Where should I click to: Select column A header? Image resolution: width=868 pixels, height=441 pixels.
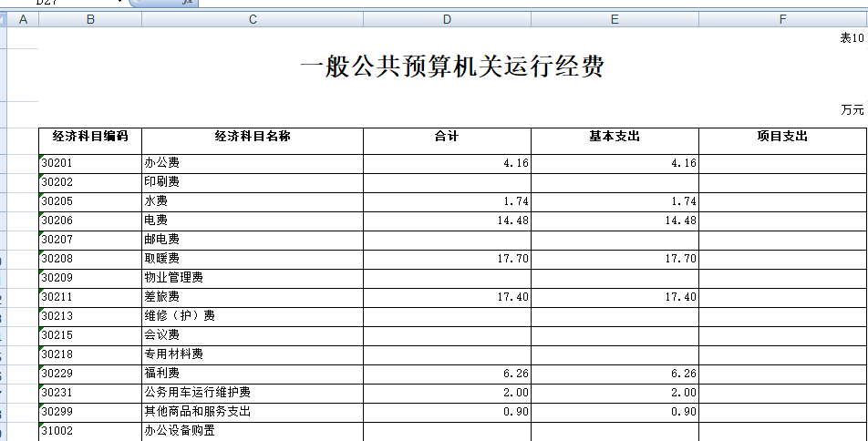23,19
